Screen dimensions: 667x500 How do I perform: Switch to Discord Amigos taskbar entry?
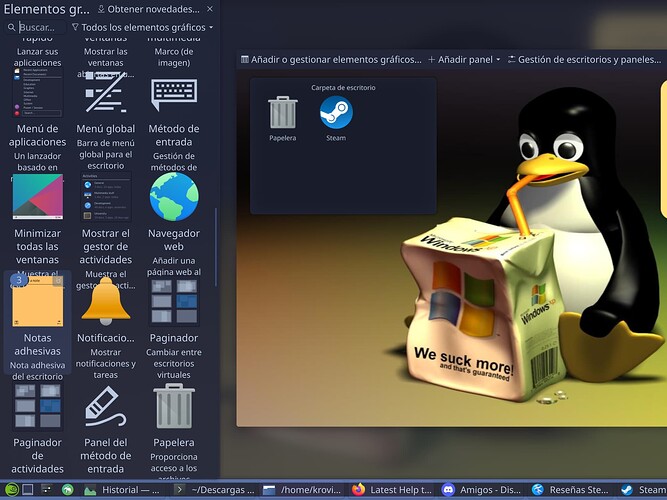[x=482, y=490]
